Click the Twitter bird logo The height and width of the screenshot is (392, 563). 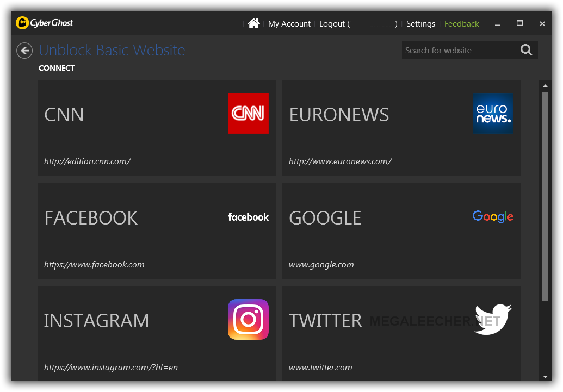pyautogui.click(x=493, y=319)
